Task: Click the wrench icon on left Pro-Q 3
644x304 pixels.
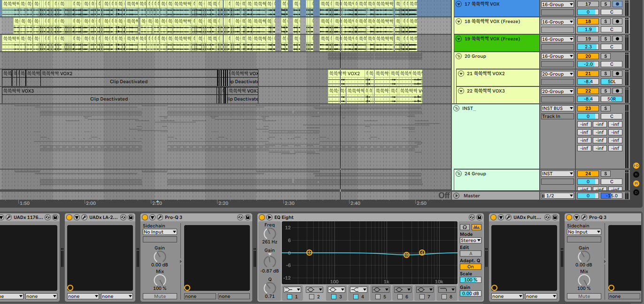Action: [x=160, y=218]
